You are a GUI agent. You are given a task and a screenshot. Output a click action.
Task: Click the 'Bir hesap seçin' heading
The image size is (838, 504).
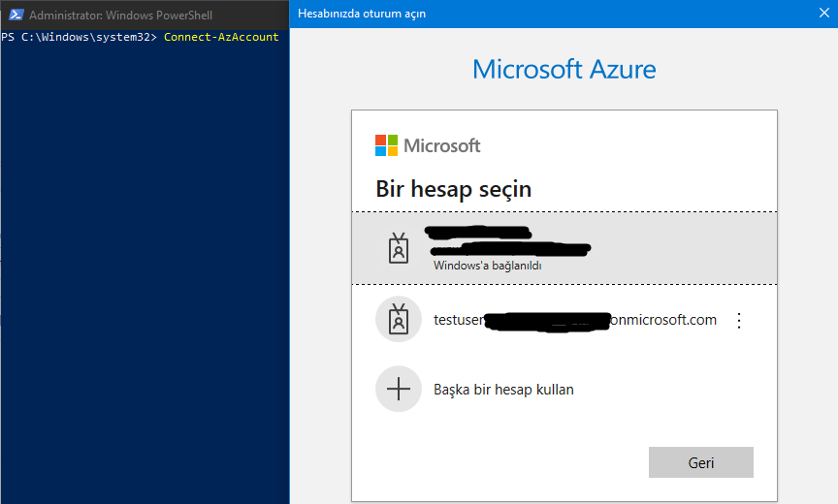pos(454,189)
